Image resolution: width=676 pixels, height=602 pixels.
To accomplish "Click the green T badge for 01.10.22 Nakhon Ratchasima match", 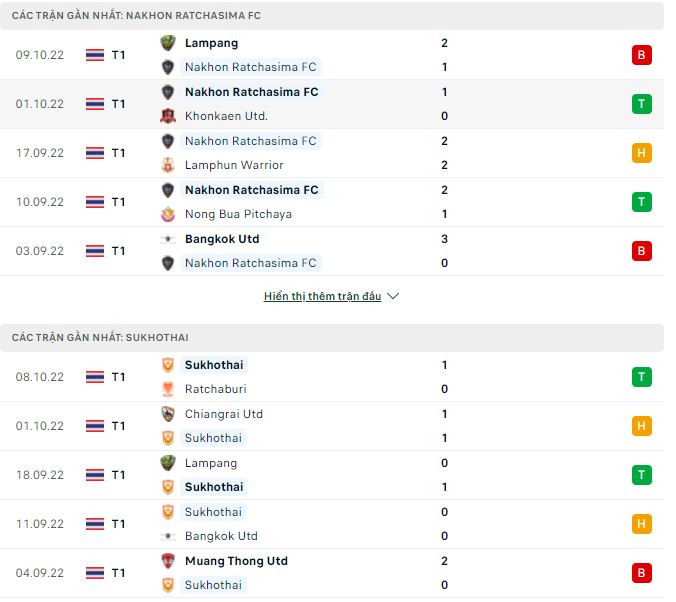I will (641, 104).
